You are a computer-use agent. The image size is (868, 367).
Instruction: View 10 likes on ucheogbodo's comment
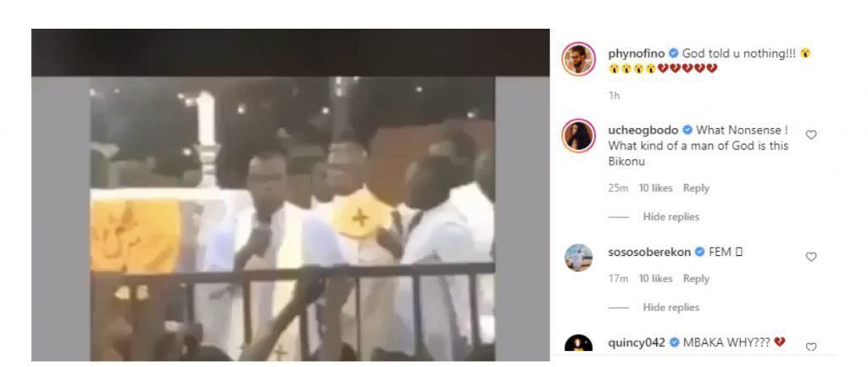click(x=655, y=188)
